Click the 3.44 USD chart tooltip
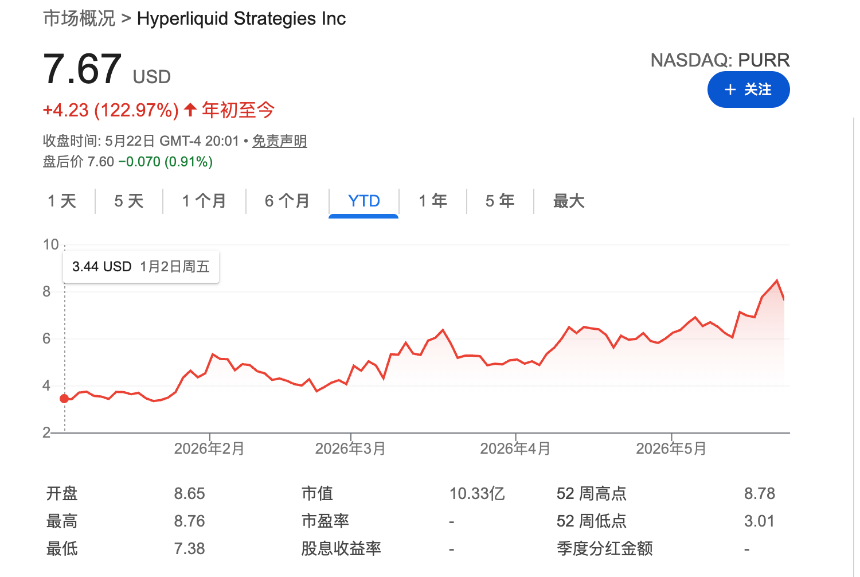Viewport: 860px width, 577px height. (x=141, y=267)
